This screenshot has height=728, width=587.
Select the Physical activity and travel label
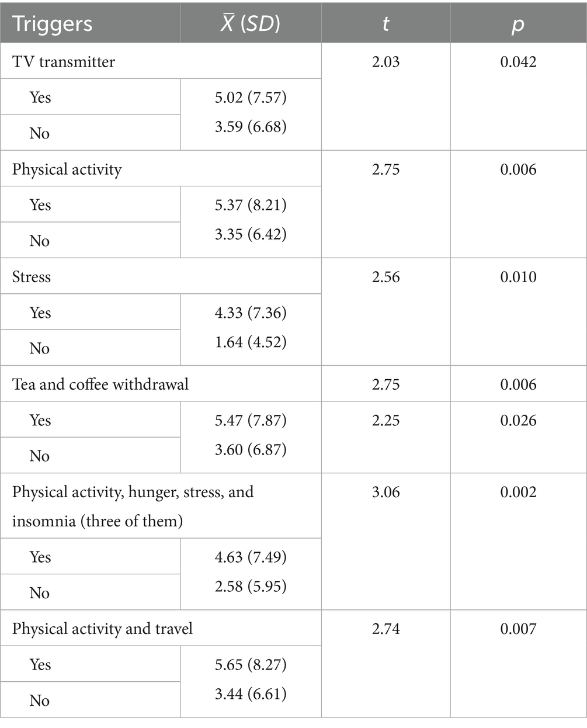pyautogui.click(x=102, y=629)
